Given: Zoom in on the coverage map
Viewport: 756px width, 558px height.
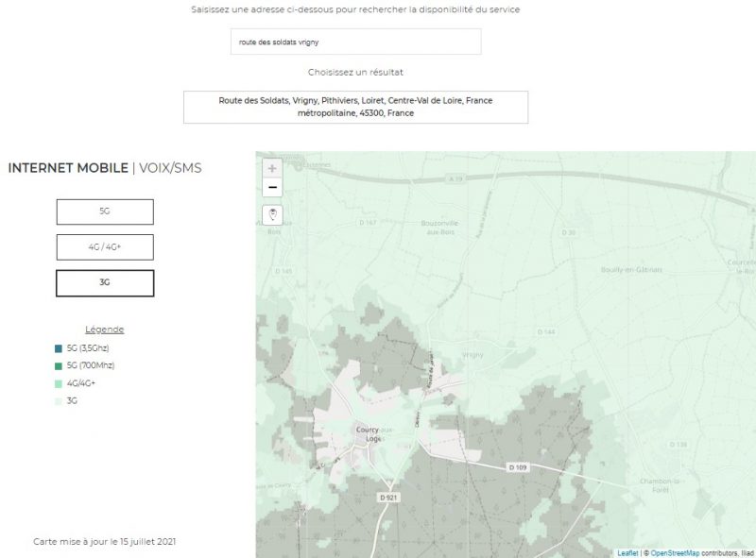Looking at the screenshot, I should pos(272,168).
